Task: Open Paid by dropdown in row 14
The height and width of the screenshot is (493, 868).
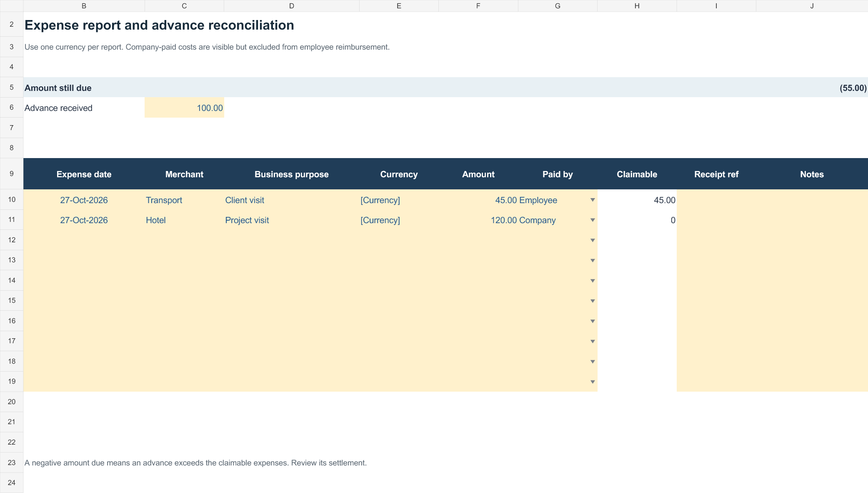Action: pyautogui.click(x=593, y=281)
